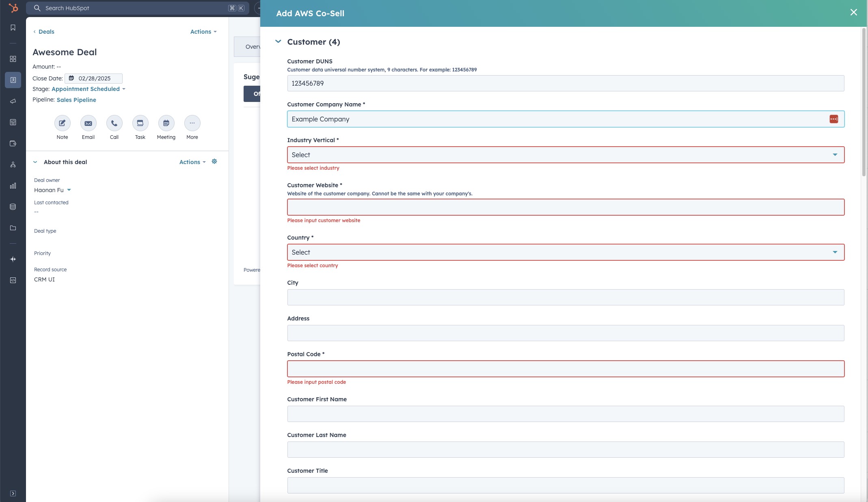Screen dimensions: 868x502
Task: Open the Email compose icon
Action: [88, 123]
